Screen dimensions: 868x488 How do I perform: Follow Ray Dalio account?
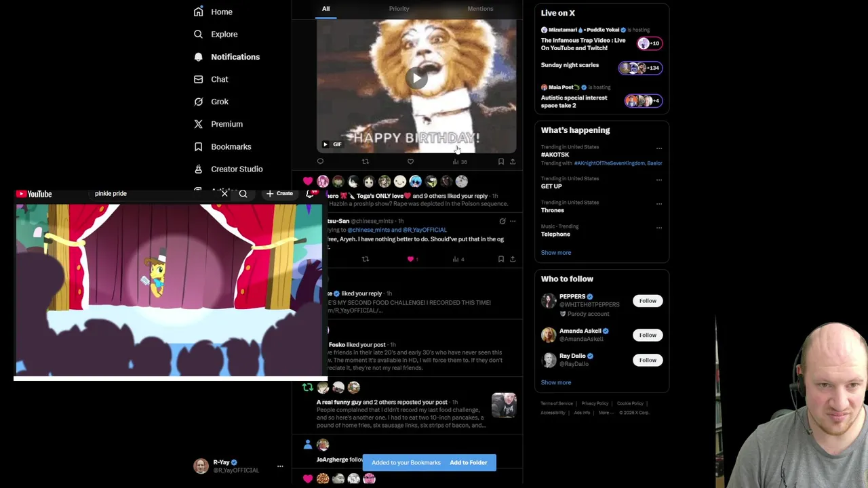tap(648, 360)
